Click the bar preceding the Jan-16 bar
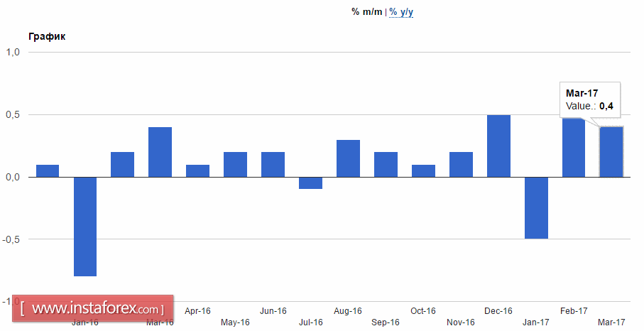 (x=48, y=171)
